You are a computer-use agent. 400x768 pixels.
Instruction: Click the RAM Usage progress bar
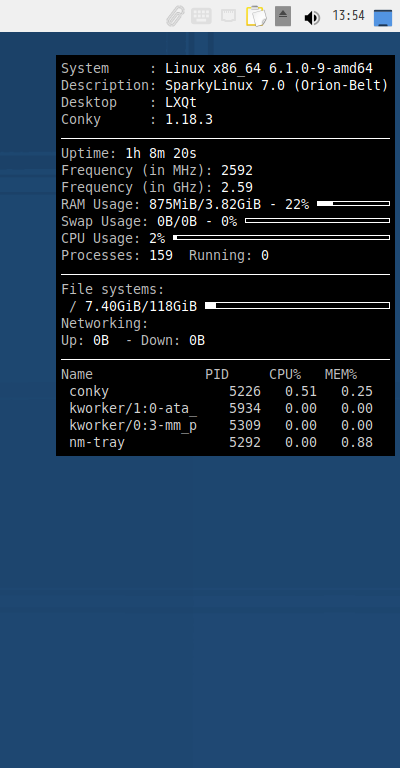(x=353, y=203)
